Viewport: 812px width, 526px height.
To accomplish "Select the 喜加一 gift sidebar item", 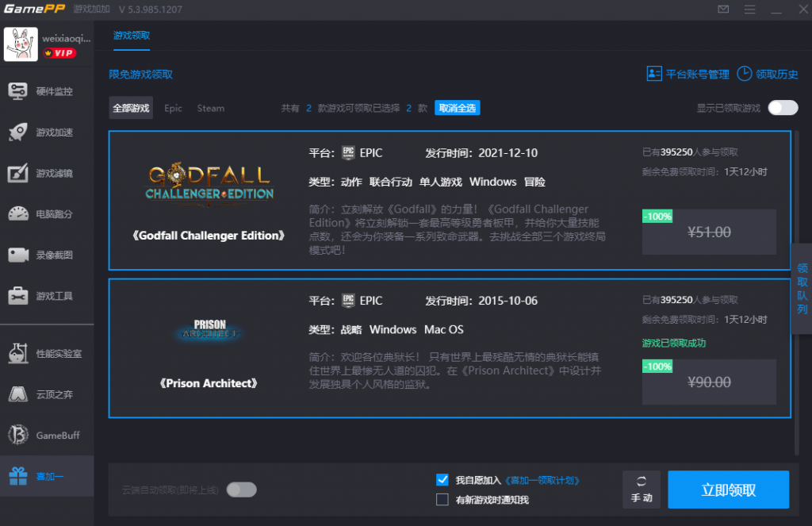I will click(x=47, y=476).
